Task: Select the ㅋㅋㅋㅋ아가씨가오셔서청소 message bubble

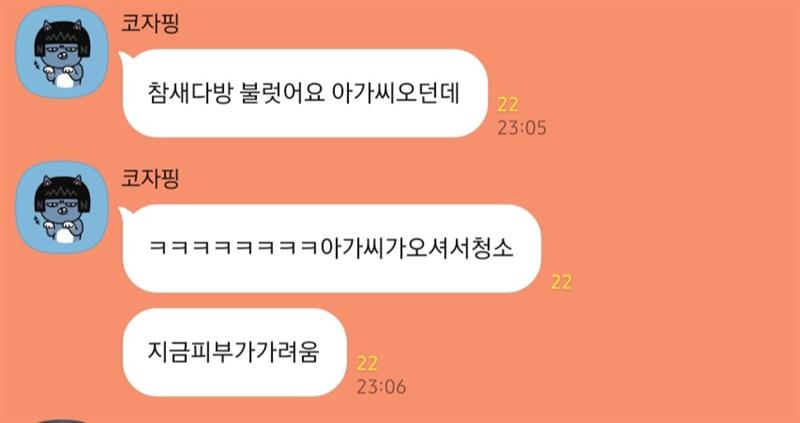Action: click(x=331, y=248)
